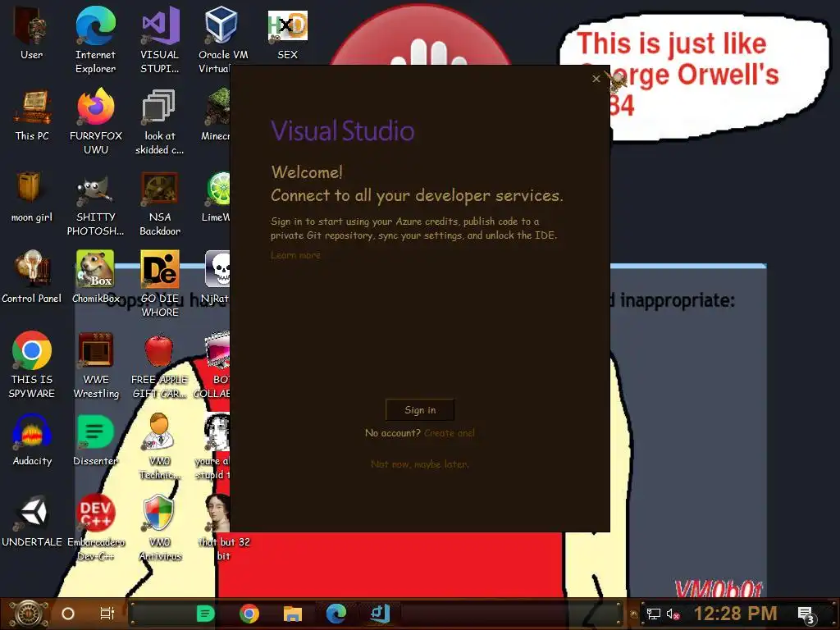Open the Minecraft block shortcut

217,115
